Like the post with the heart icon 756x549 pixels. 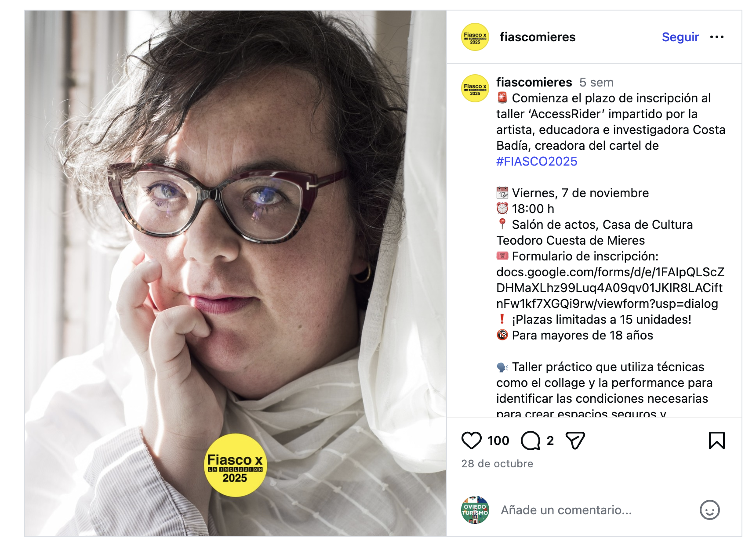click(471, 441)
